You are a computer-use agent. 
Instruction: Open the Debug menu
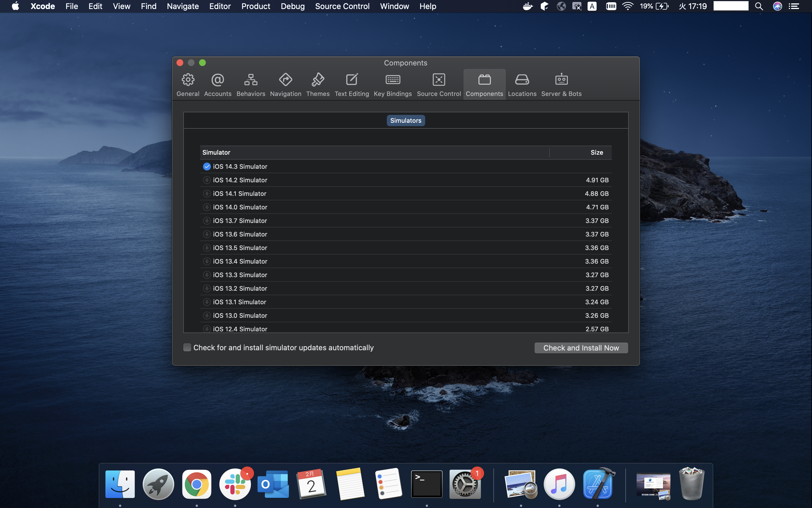293,6
